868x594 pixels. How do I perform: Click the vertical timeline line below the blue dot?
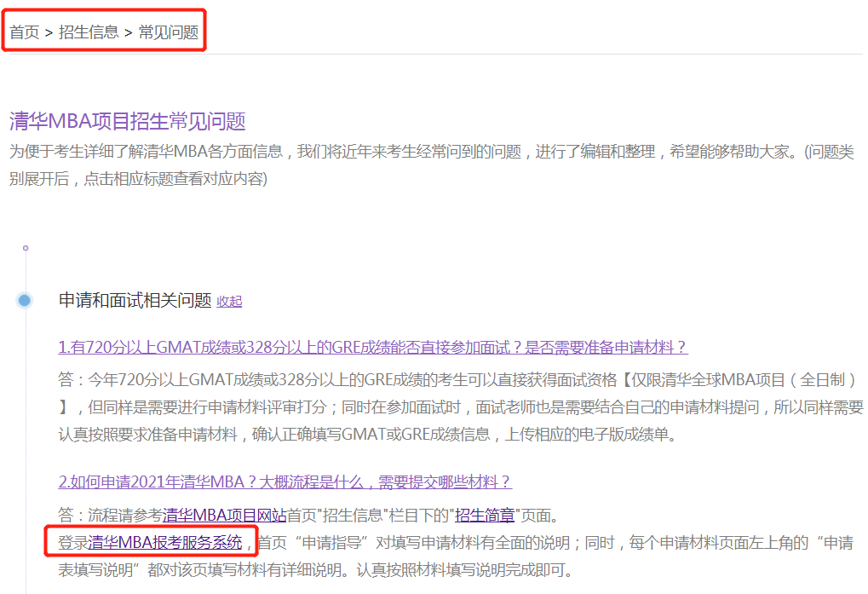click(26, 426)
